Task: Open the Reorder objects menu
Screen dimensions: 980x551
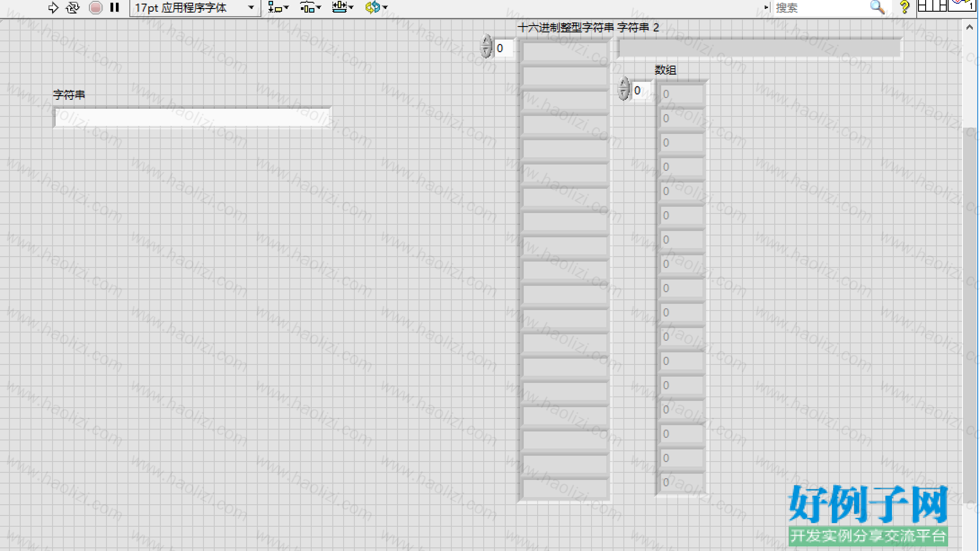Action: 376,7
